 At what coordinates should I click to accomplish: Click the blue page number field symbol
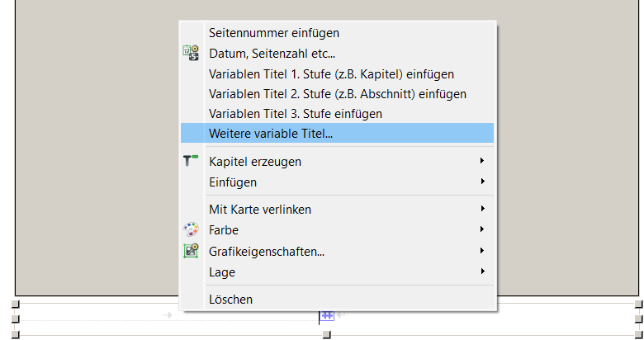click(327, 315)
